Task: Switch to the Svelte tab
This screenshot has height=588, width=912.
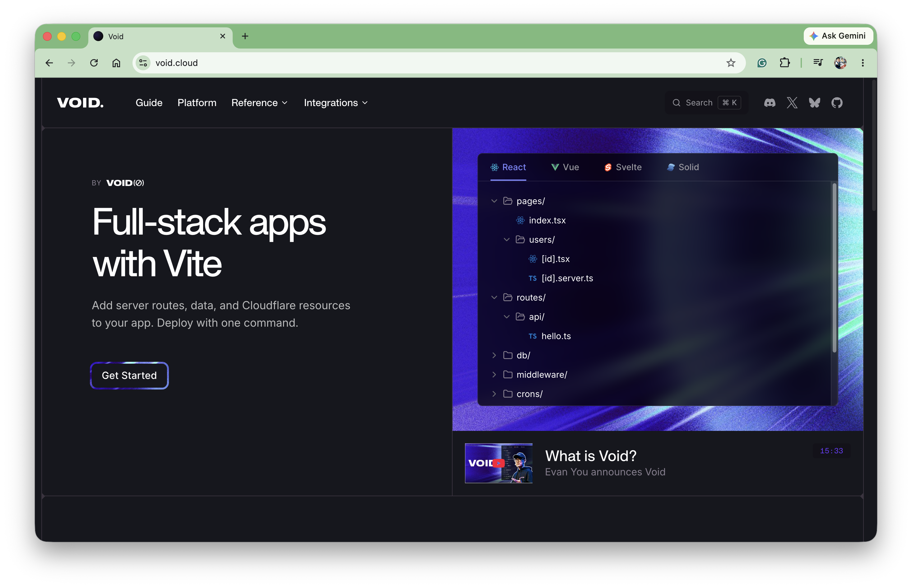Action: click(x=623, y=167)
